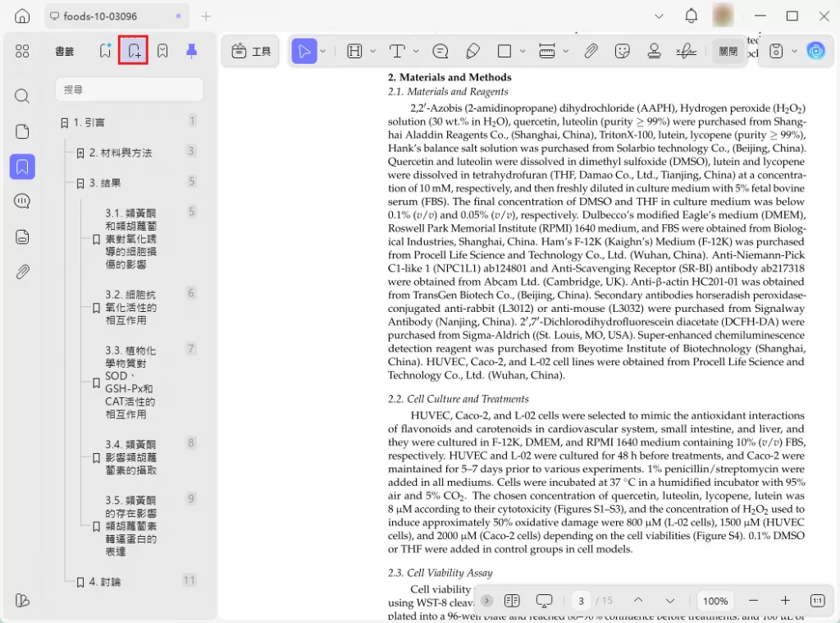The image size is (840, 623).
Task: Open the stamp annotation tool
Action: [x=653, y=51]
